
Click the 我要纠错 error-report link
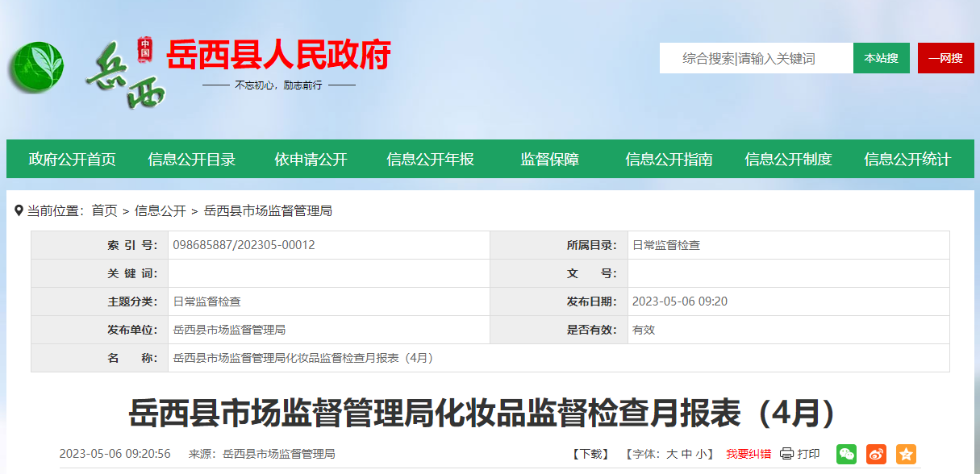[750, 454]
